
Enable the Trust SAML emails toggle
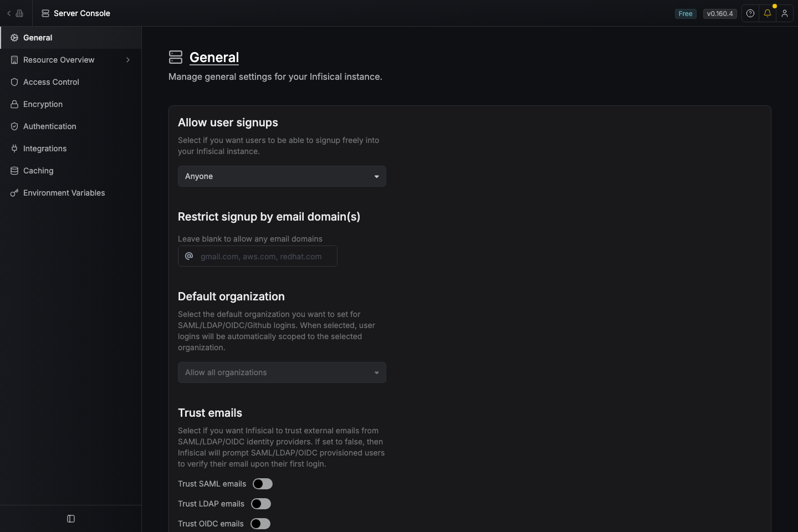click(263, 484)
